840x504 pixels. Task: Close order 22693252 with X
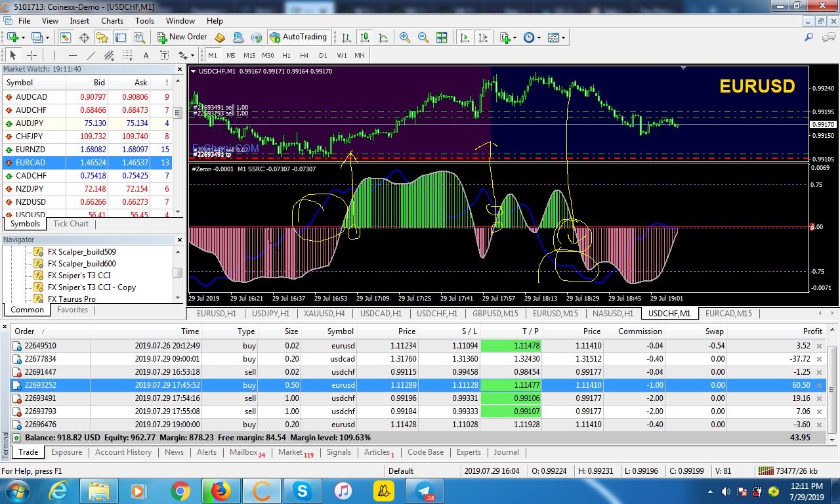(819, 385)
